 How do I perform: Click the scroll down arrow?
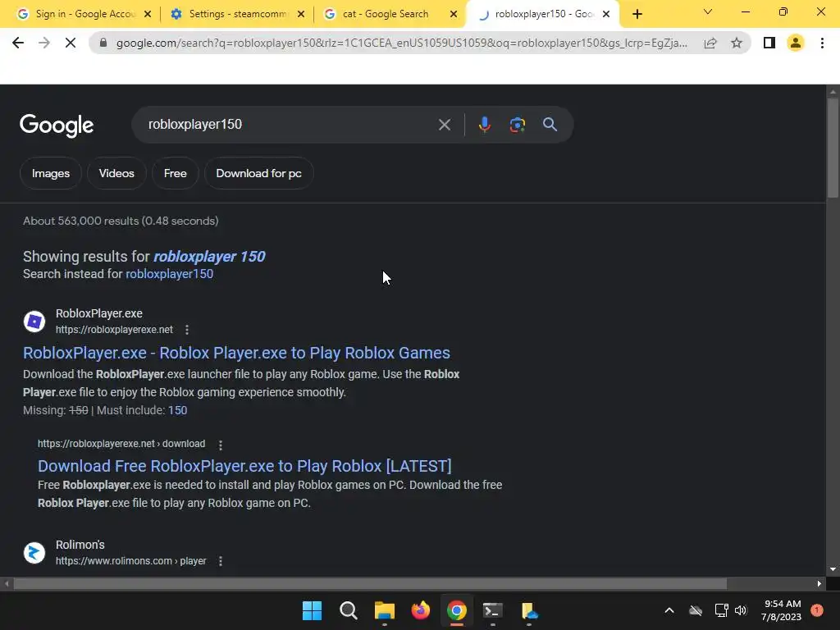pos(833,569)
